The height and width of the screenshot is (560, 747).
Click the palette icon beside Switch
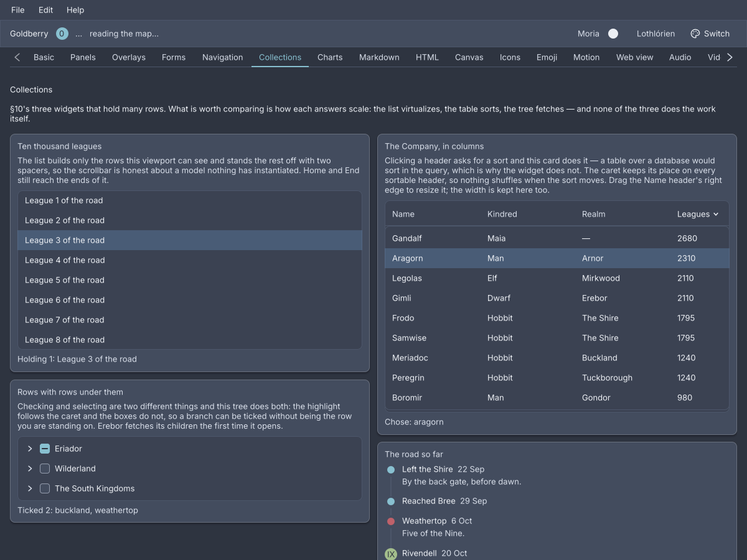pyautogui.click(x=695, y=34)
